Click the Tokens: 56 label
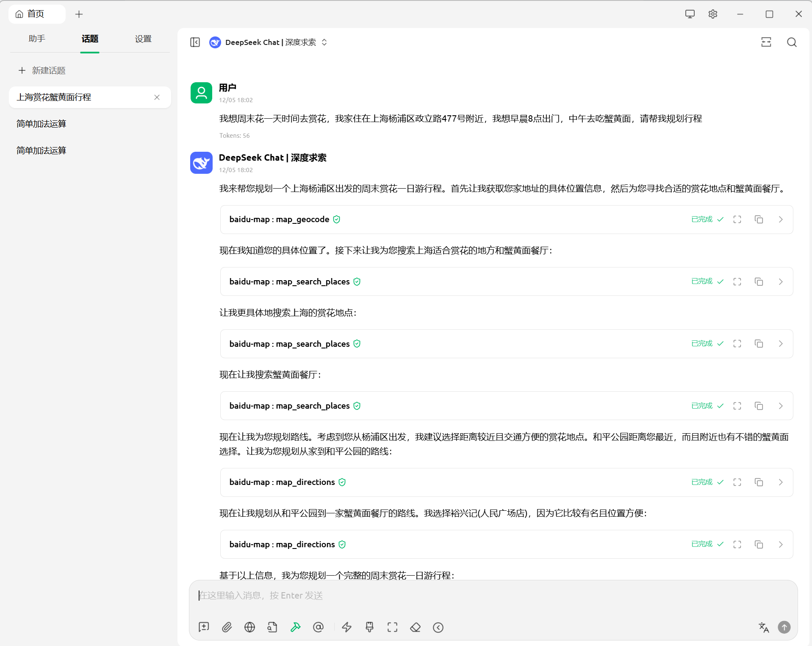The height and width of the screenshot is (646, 812). click(x=234, y=136)
